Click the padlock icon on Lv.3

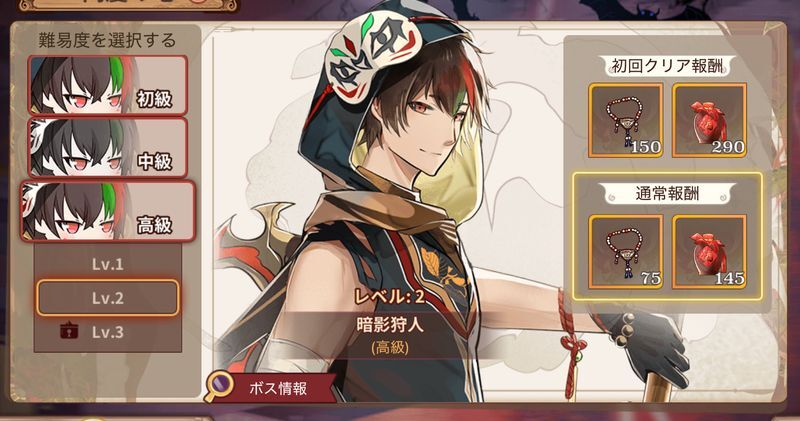[69, 331]
